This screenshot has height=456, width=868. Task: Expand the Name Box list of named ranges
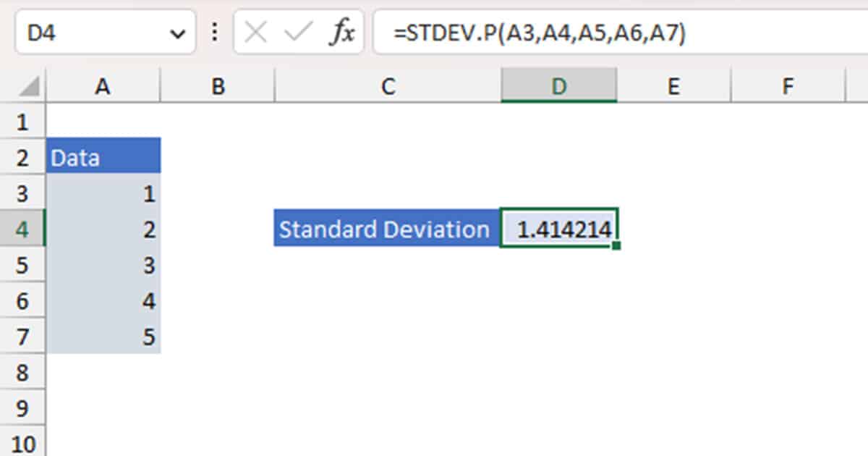pos(178,32)
